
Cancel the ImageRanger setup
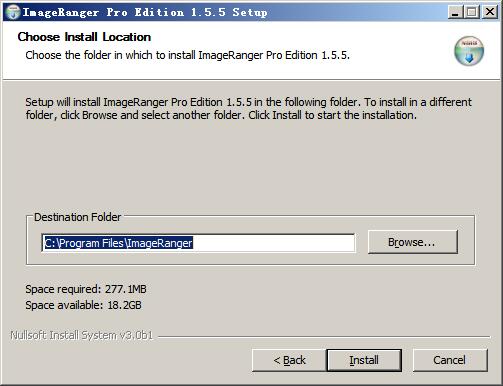click(x=450, y=360)
